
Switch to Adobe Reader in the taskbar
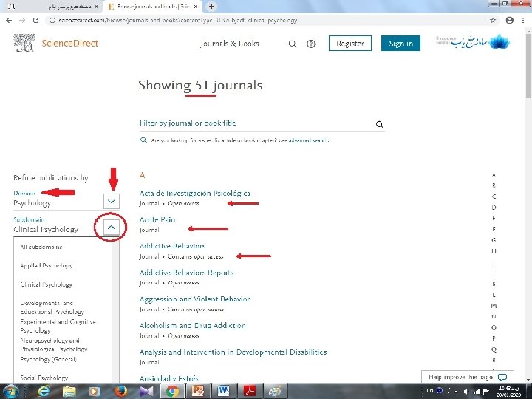[x=250, y=392]
